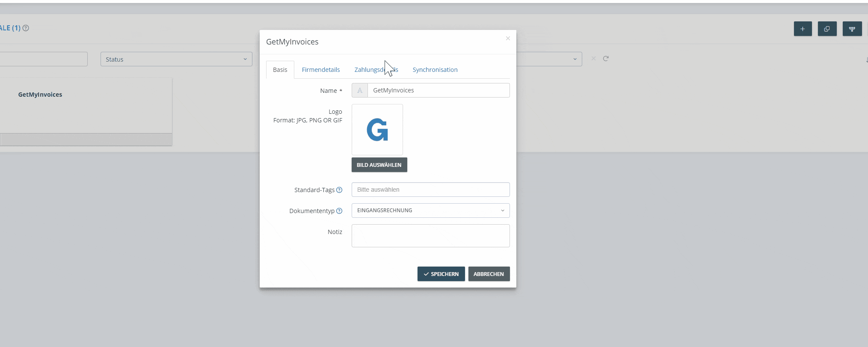Image resolution: width=868 pixels, height=347 pixels.
Task: Click the search field left of Status
Action: tap(43, 59)
